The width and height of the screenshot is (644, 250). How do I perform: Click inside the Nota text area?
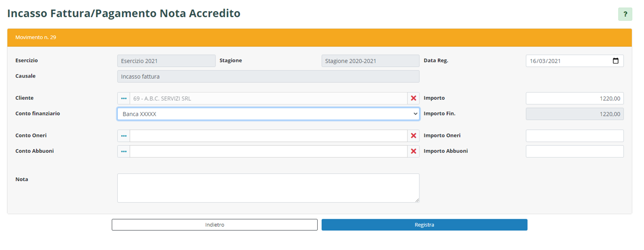pyautogui.click(x=268, y=188)
